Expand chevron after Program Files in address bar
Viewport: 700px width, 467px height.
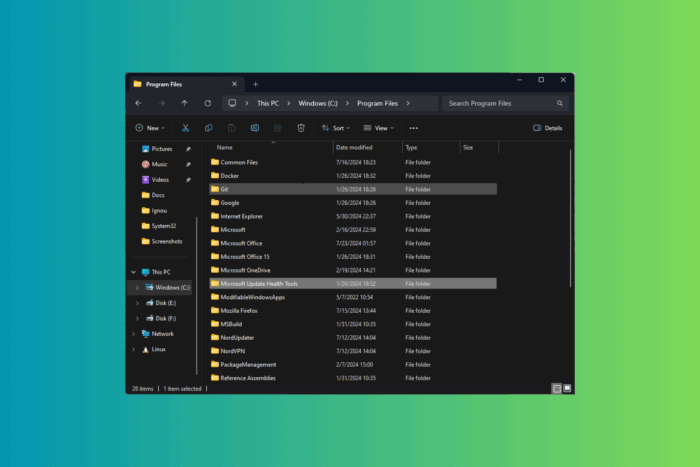(408, 103)
